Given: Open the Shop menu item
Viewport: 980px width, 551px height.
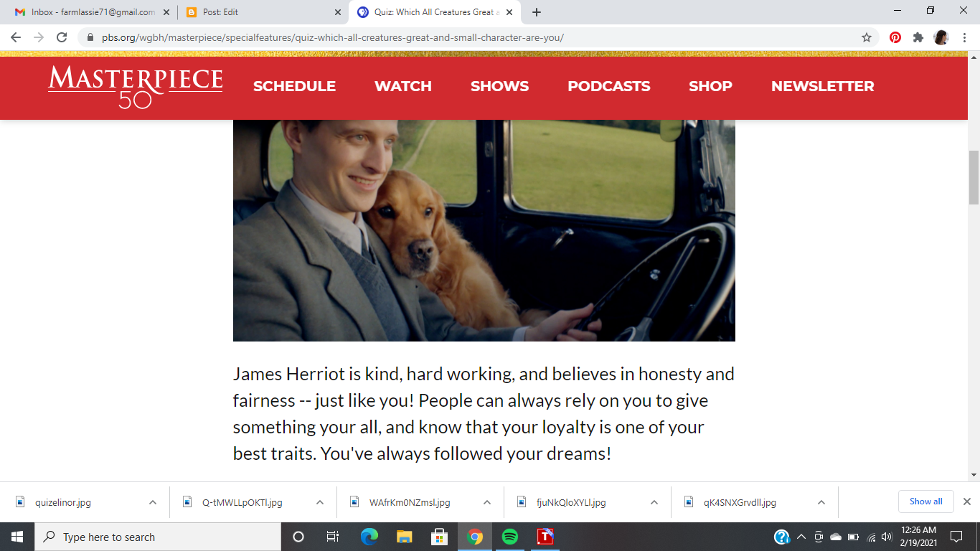Looking at the screenshot, I should [x=710, y=86].
